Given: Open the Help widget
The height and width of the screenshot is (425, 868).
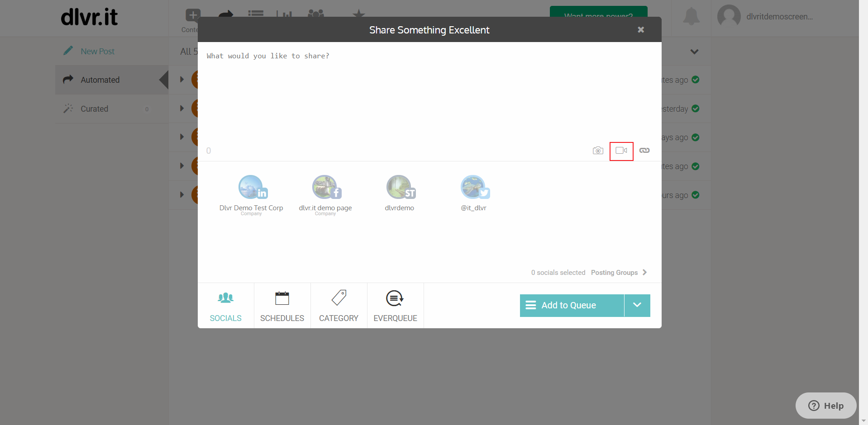Looking at the screenshot, I should point(826,406).
